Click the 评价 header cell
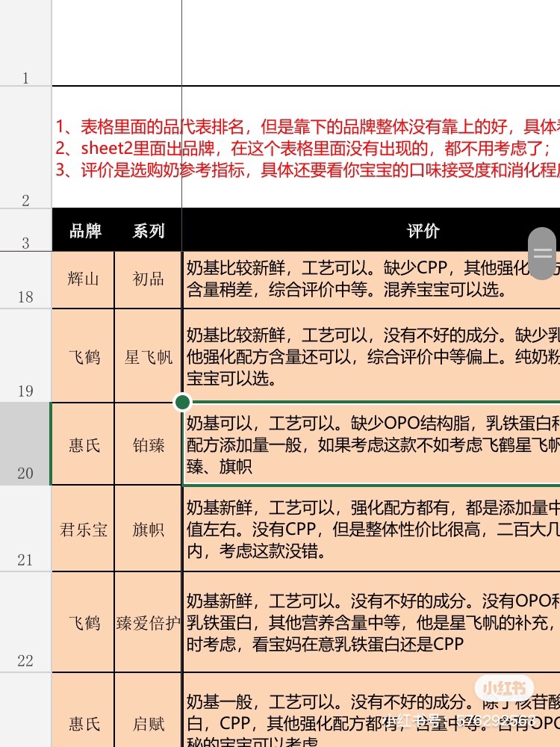This screenshot has height=747, width=560. 423,231
